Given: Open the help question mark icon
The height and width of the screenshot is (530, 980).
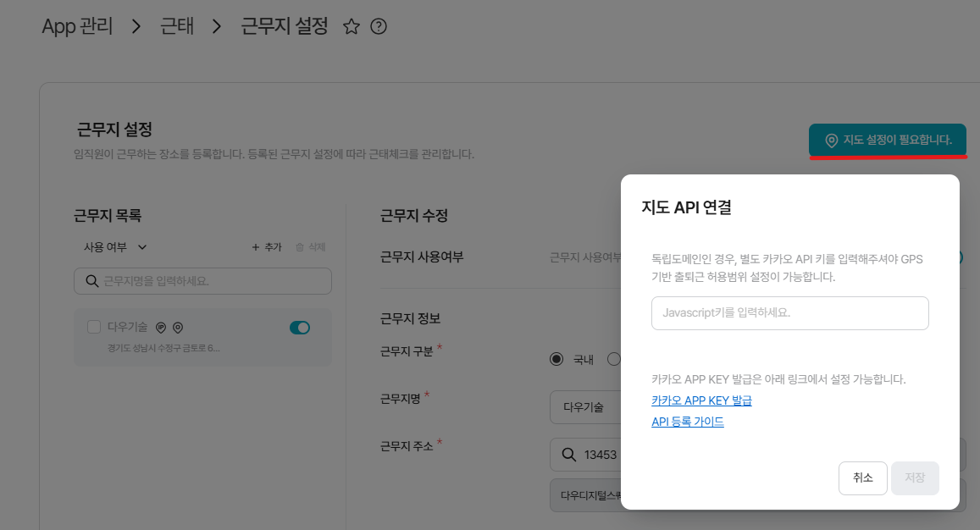Looking at the screenshot, I should coord(379,27).
